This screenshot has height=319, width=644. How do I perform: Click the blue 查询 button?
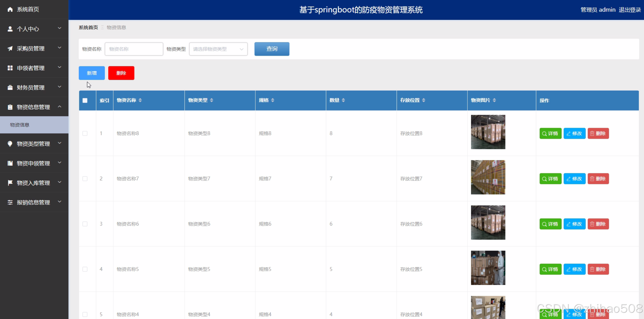(272, 49)
